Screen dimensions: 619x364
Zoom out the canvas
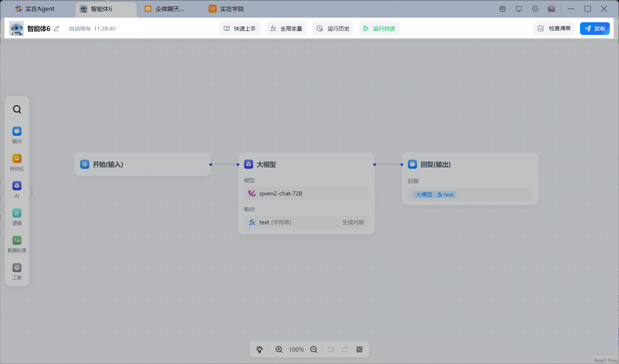[314, 349]
